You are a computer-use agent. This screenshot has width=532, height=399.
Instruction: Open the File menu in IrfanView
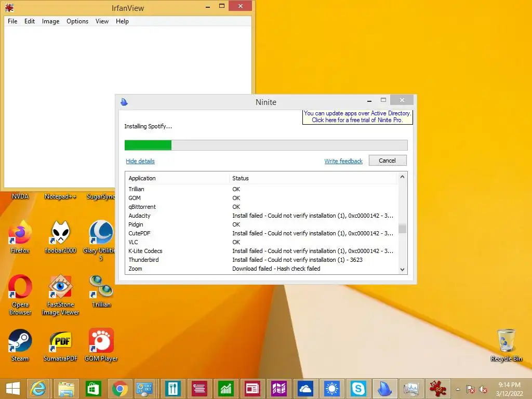[x=12, y=21]
